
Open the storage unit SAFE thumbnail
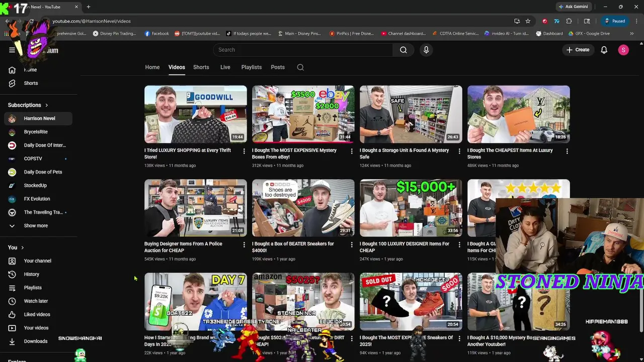(x=411, y=114)
